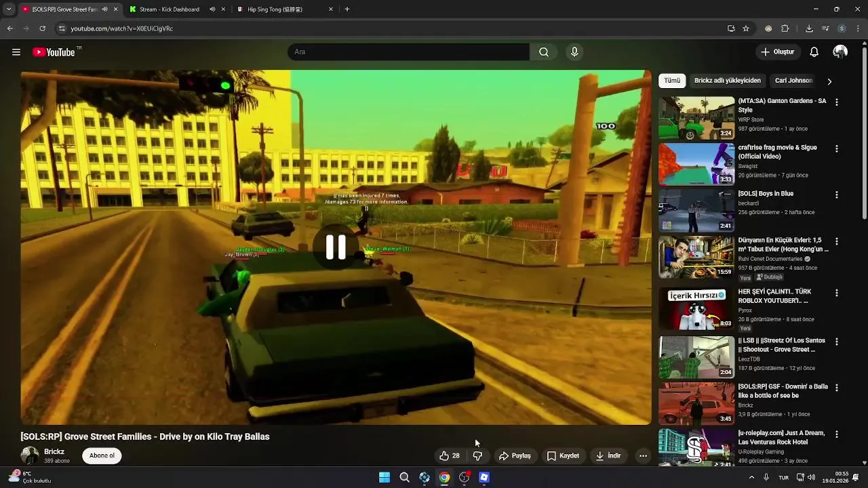868x488 pixels.
Task: Open browser extensions puzzle icon
Action: pos(785,28)
